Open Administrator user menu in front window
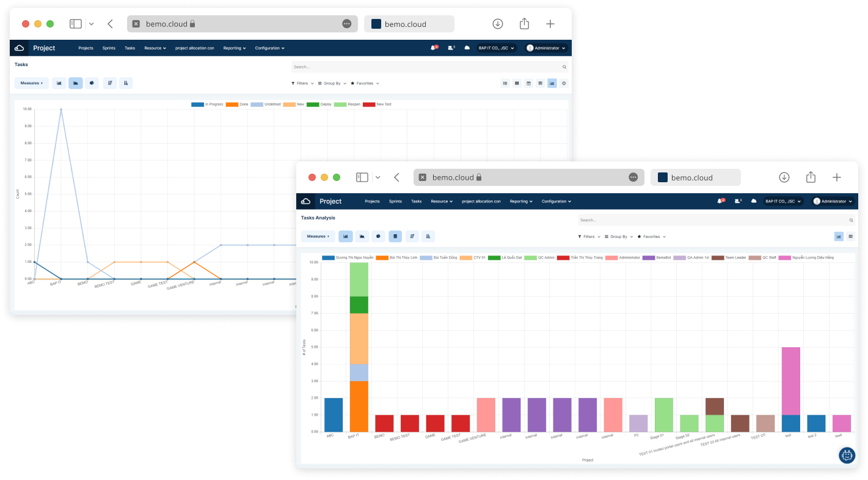 point(833,201)
